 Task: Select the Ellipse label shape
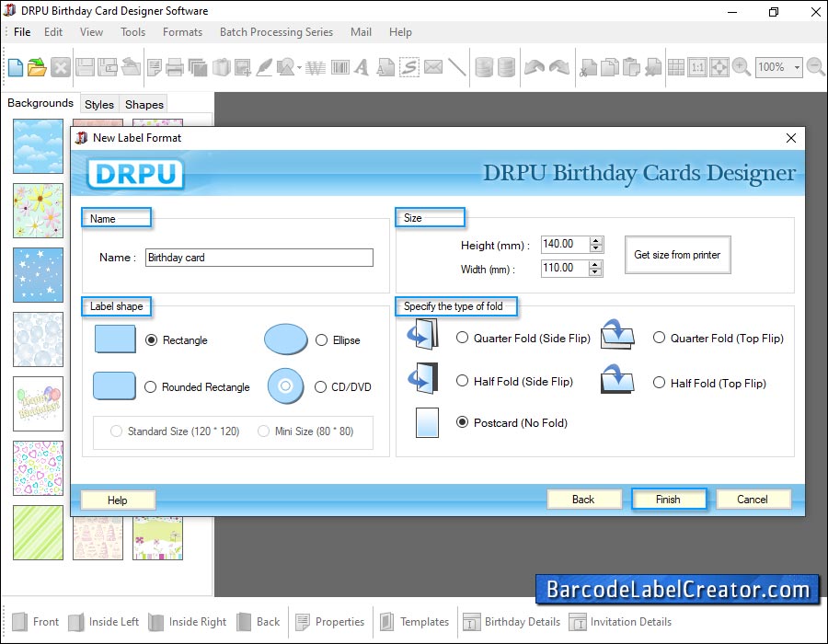pos(321,340)
